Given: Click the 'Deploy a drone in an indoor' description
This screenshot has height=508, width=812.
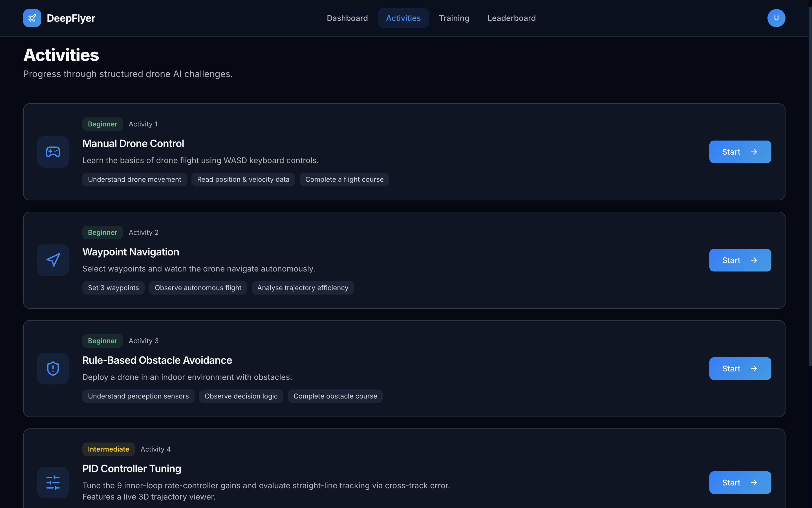Looking at the screenshot, I should coord(187,377).
